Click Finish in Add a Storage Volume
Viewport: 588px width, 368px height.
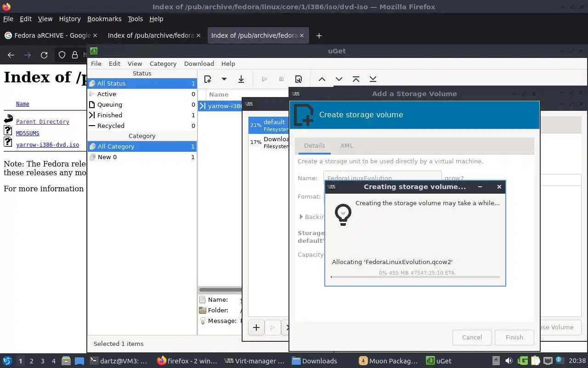[x=514, y=337]
